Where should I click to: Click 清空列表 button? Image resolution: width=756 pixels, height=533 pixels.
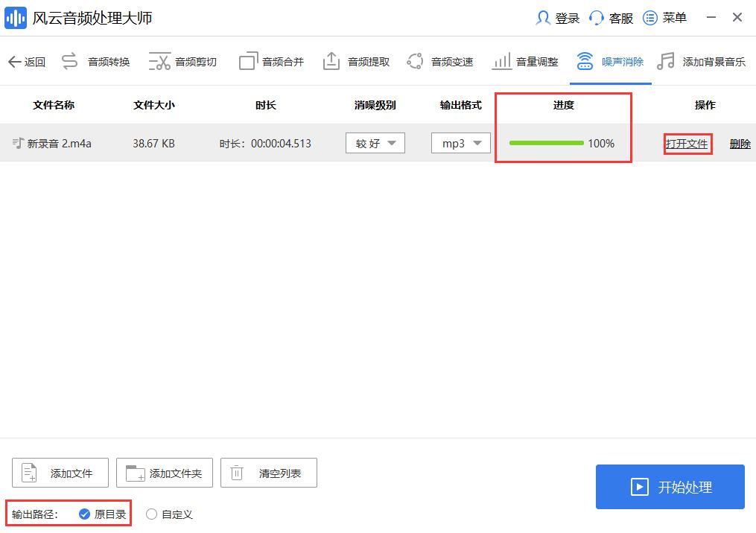tap(269, 473)
